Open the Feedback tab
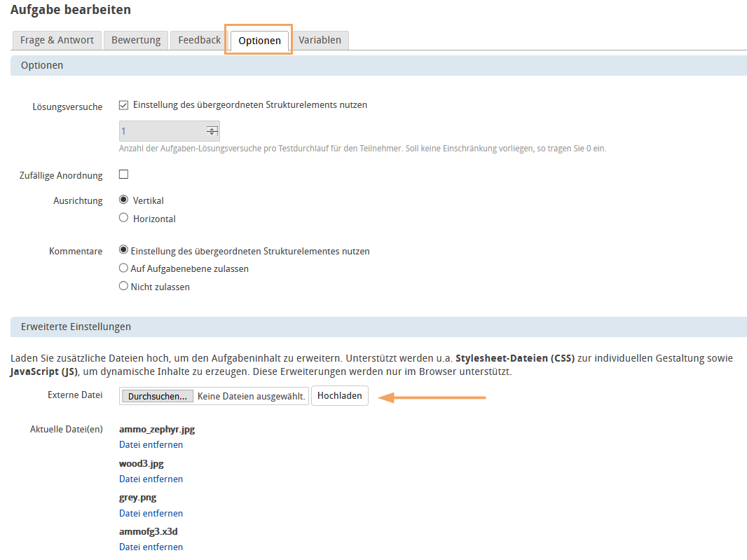 coord(199,40)
